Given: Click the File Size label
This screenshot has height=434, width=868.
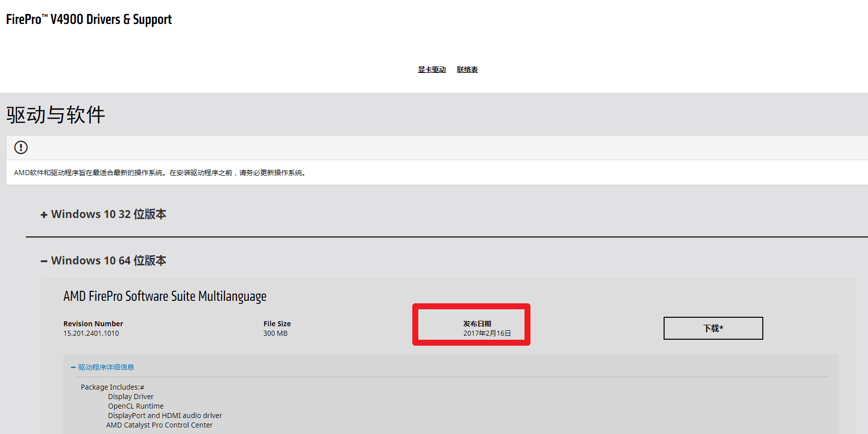Looking at the screenshot, I should click(x=277, y=324).
